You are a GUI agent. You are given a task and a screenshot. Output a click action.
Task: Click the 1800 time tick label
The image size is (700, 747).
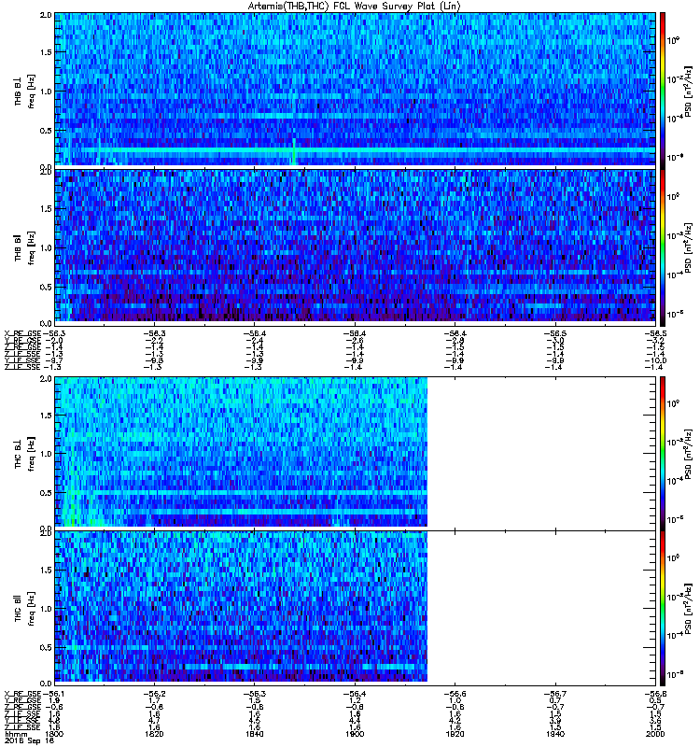[x=54, y=734]
